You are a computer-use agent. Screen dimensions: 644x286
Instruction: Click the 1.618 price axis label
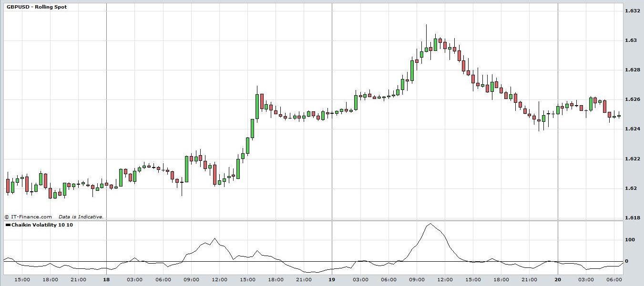(632, 217)
